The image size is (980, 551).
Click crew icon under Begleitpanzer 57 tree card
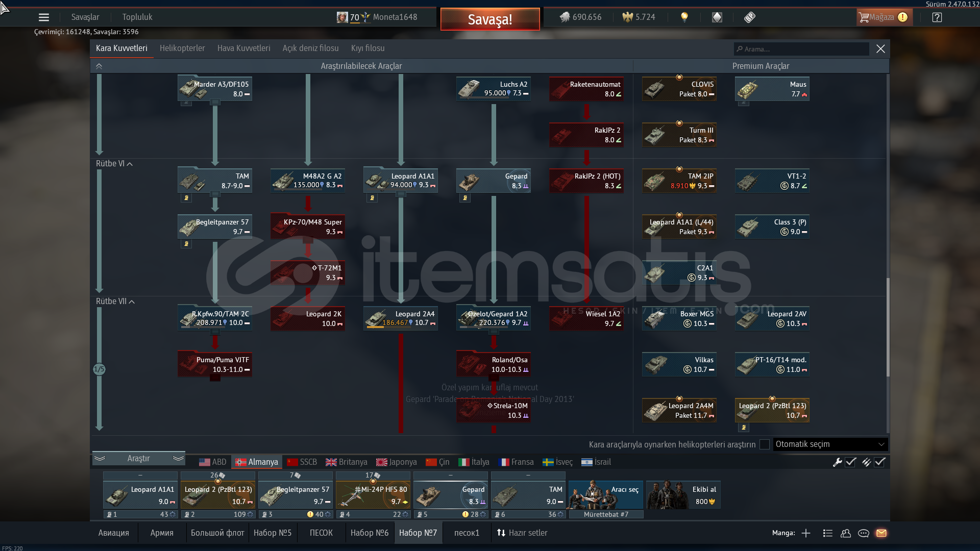pyautogui.click(x=186, y=244)
